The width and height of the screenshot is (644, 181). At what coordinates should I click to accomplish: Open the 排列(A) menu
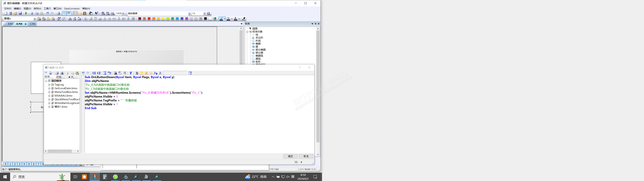pyautogui.click(x=37, y=9)
